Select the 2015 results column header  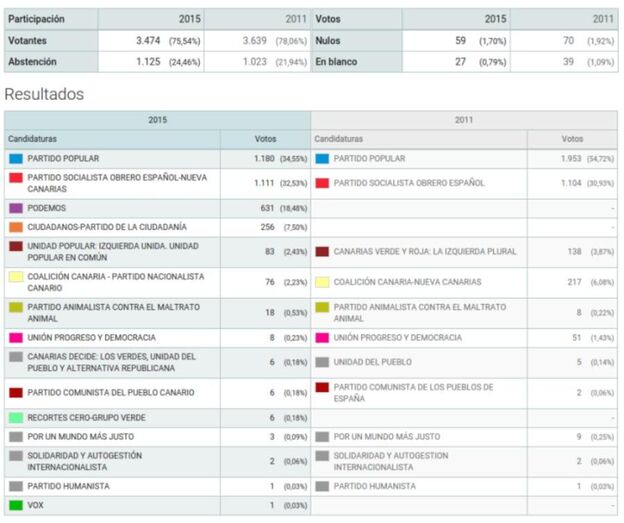click(x=157, y=119)
